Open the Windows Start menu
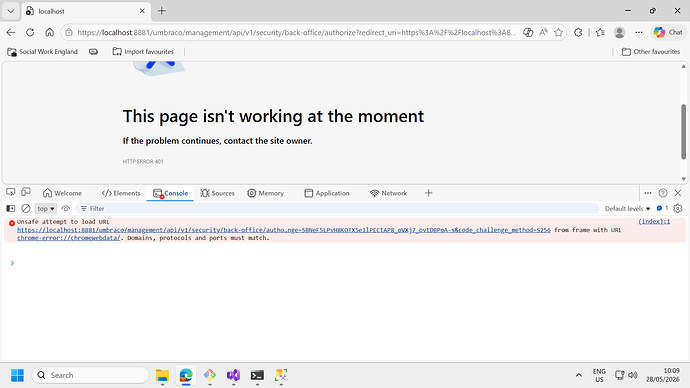This screenshot has height=388, width=690. 18,375
